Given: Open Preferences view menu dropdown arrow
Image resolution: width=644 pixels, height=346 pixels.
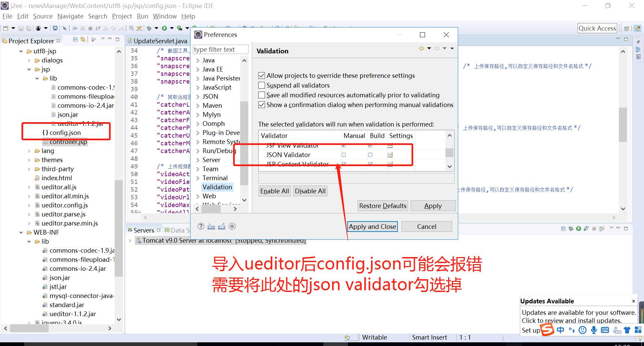Looking at the screenshot, I should pos(452,48).
